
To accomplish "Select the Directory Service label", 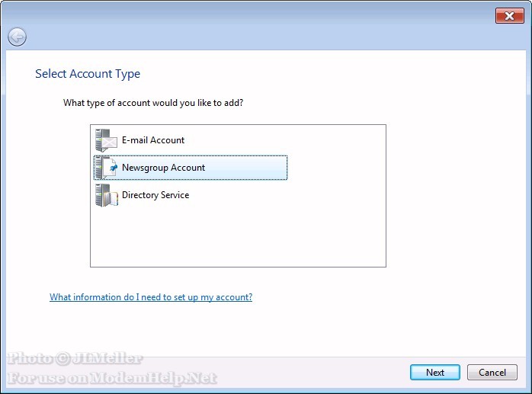I will 155,195.
